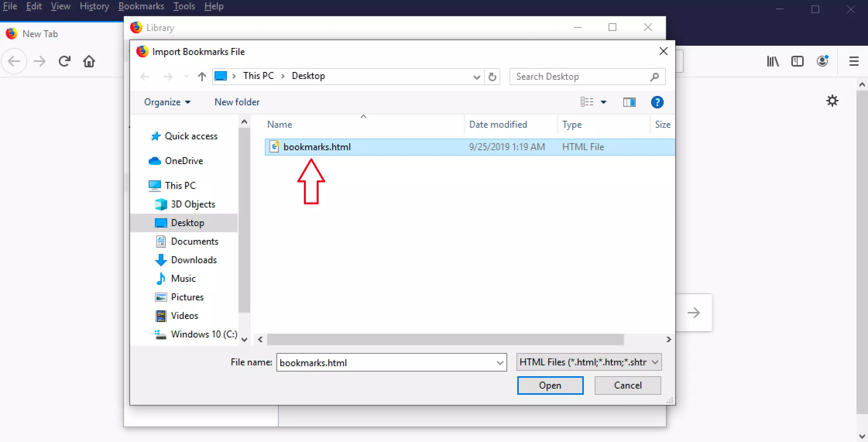Expand the file type filter dropdown
The height and width of the screenshot is (442, 868).
655,362
